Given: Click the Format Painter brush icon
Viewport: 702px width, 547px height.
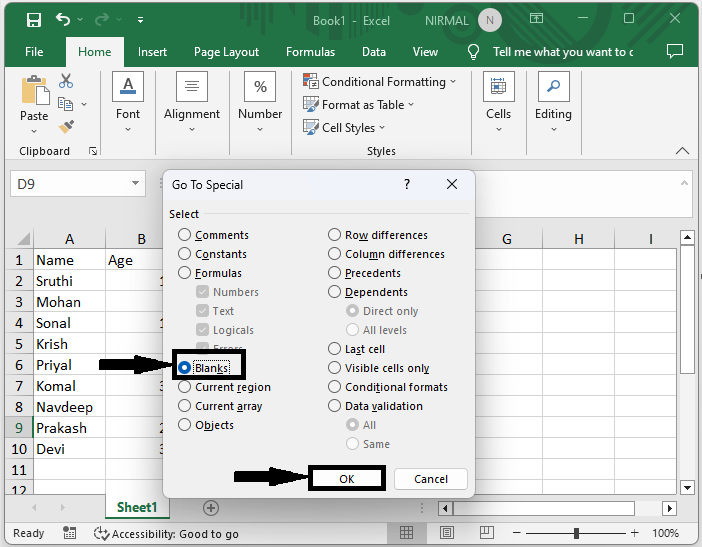Looking at the screenshot, I should 67,127.
